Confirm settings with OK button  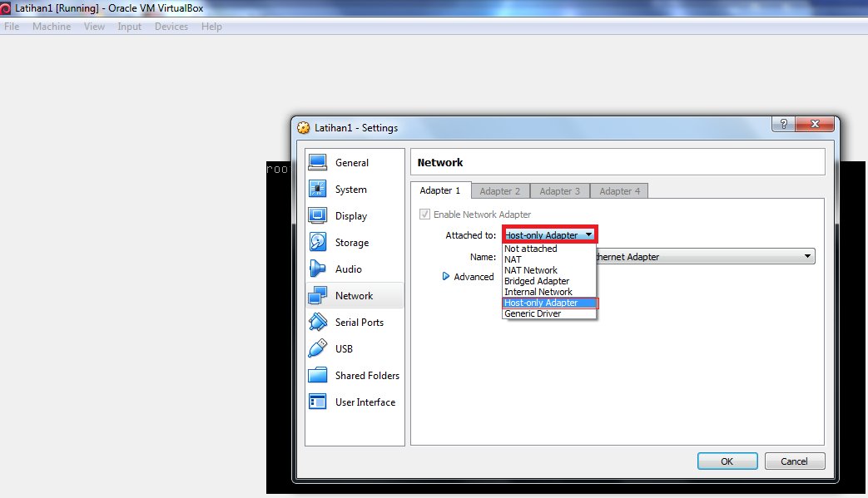point(727,461)
